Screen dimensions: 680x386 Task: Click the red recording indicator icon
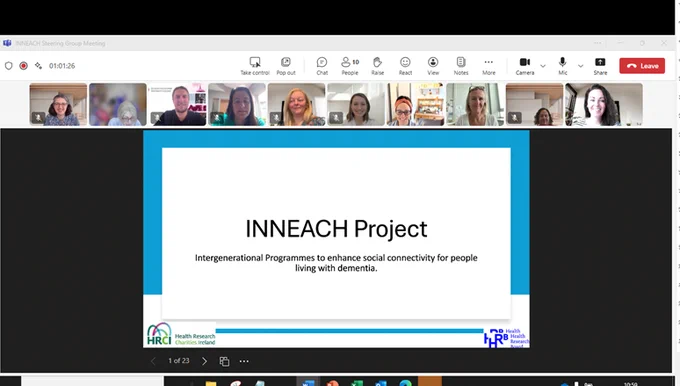click(23, 65)
